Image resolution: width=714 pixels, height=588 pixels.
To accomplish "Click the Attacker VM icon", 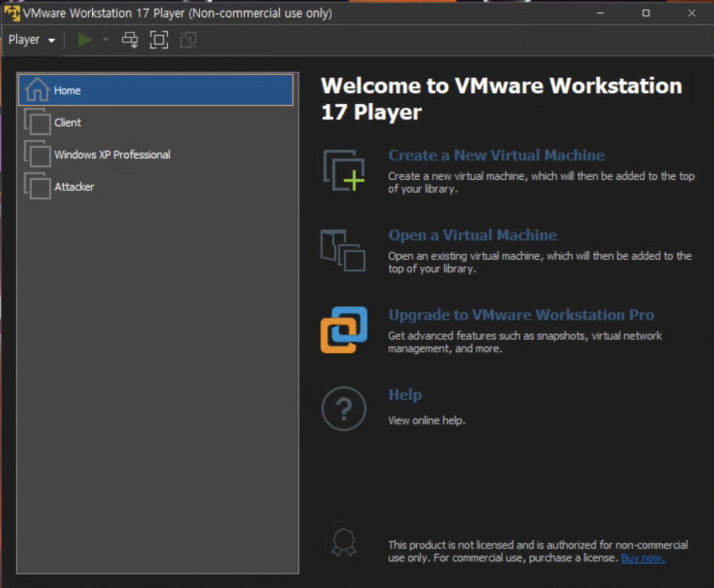I will [37, 186].
